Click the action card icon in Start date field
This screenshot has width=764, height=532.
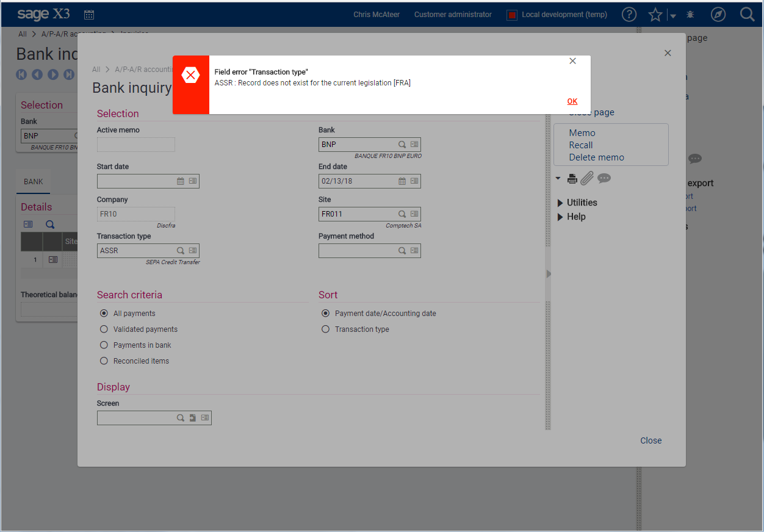click(x=193, y=181)
